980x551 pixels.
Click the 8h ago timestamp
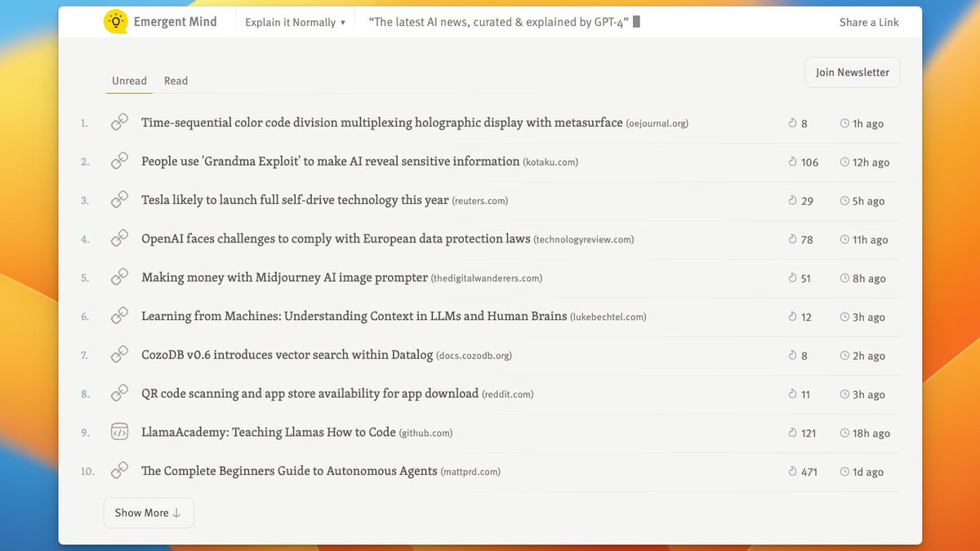(x=869, y=278)
